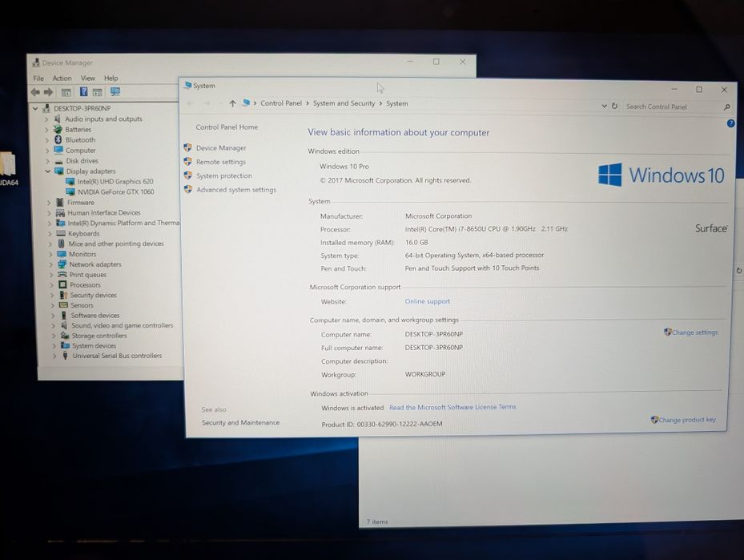
Task: Click the processor value i7-8650U text
Action: click(x=486, y=229)
